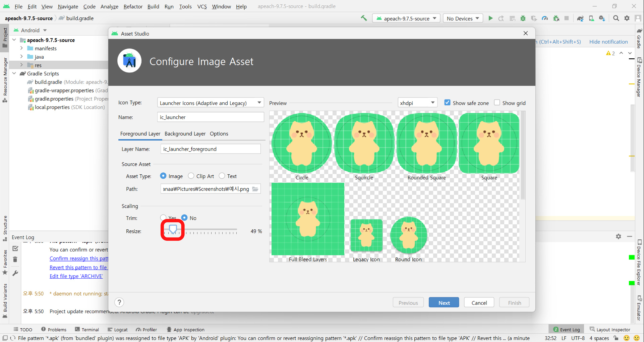Click Confirm reassign this pattern link
This screenshot has height=342, width=644.
79,258
